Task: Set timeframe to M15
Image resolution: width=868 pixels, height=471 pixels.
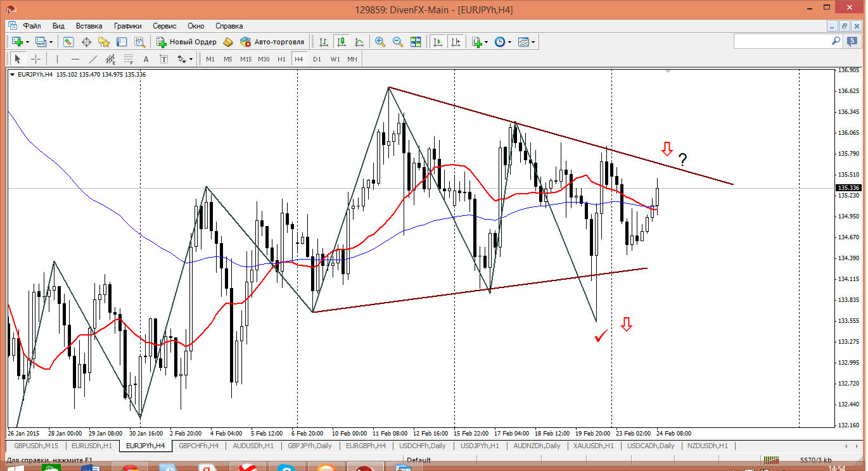Action: tap(246, 59)
